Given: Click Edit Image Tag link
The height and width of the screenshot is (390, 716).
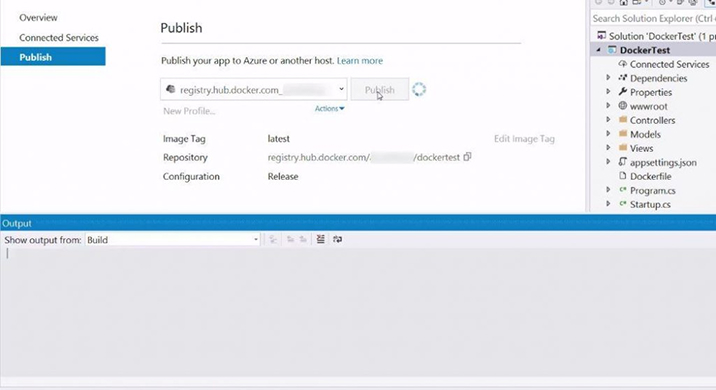Looking at the screenshot, I should click(524, 139).
